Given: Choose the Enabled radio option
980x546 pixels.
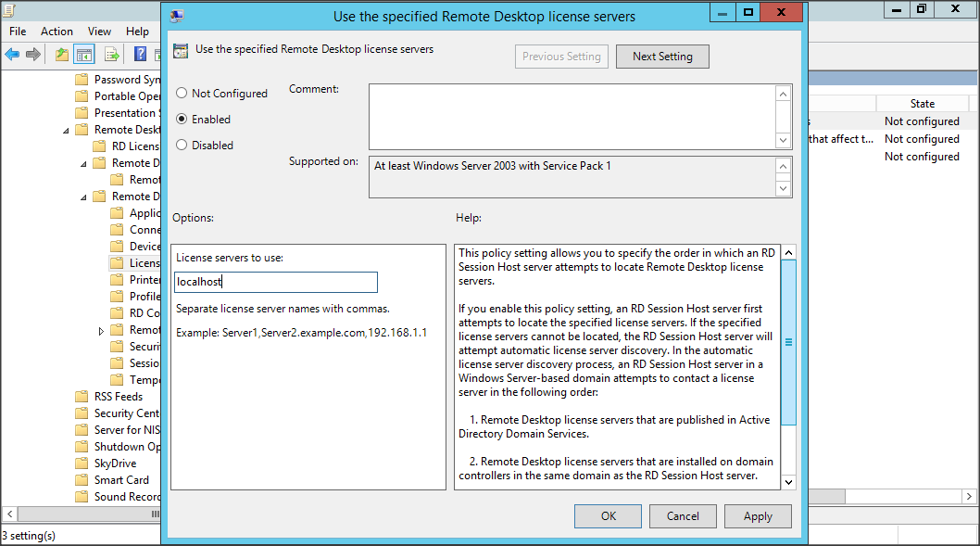Looking at the screenshot, I should click(x=182, y=120).
